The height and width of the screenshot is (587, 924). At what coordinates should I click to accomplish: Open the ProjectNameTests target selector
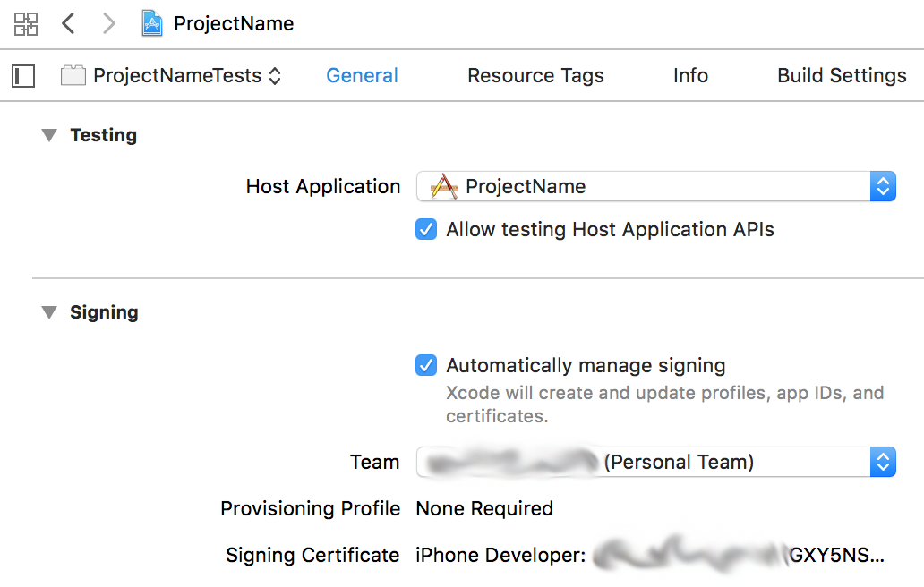187,75
